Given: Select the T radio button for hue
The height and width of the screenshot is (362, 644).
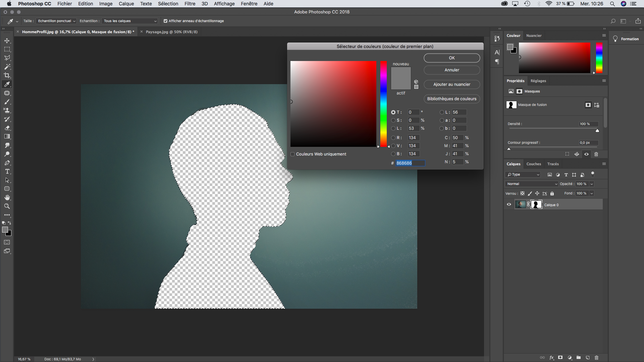Looking at the screenshot, I should pos(393,112).
